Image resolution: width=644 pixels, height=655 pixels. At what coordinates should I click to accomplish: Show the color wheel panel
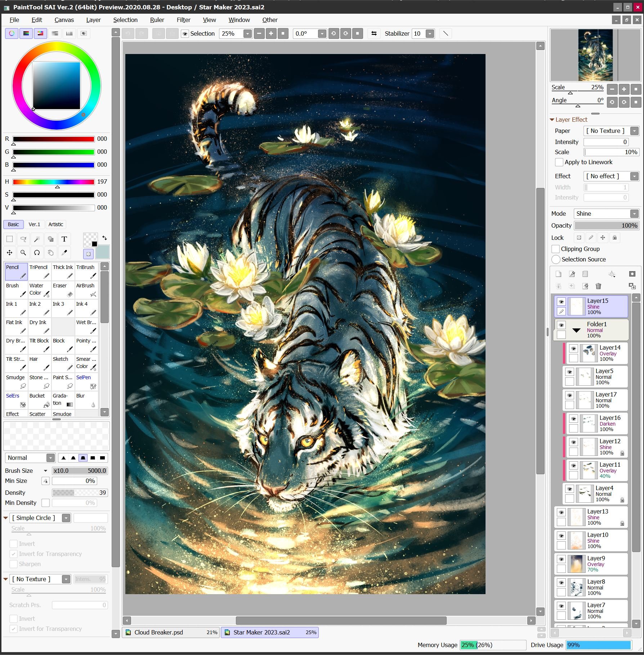click(x=12, y=33)
